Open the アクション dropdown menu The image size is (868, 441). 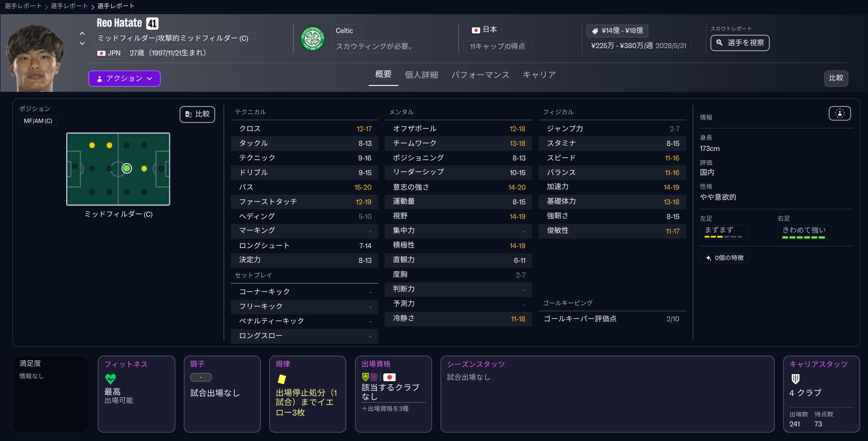pos(124,79)
